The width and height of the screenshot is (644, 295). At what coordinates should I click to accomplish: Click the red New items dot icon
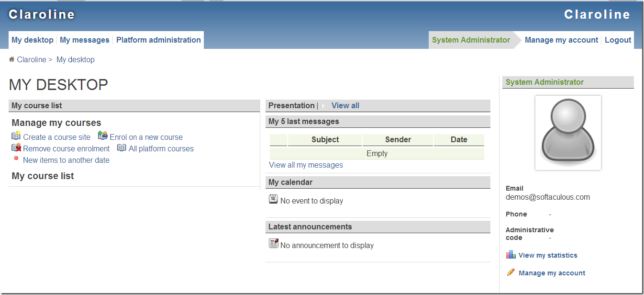[16, 158]
